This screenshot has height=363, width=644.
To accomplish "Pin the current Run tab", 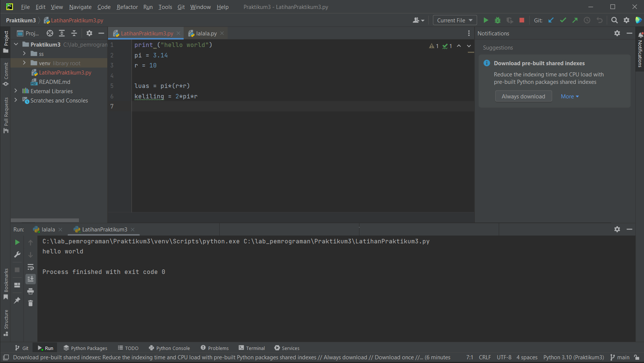I will pyautogui.click(x=17, y=300).
